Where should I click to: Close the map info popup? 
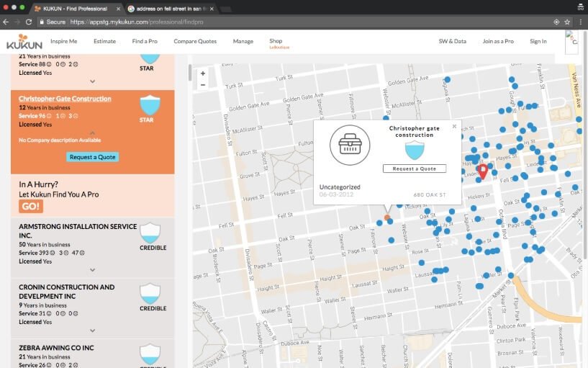pos(455,127)
